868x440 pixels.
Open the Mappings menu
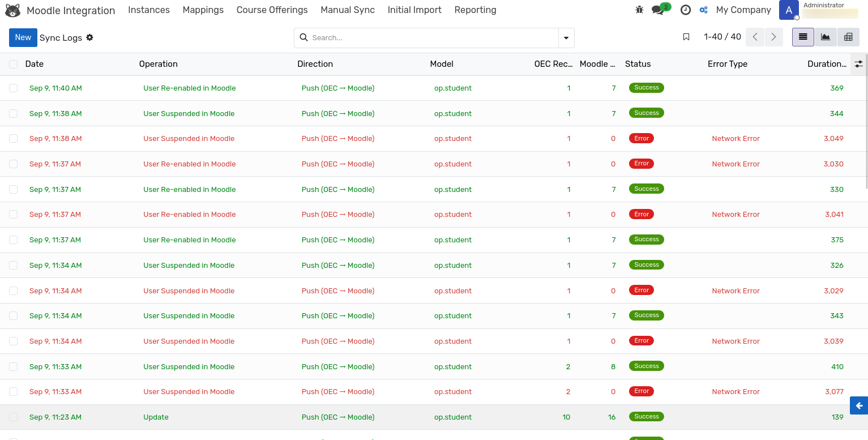[203, 10]
